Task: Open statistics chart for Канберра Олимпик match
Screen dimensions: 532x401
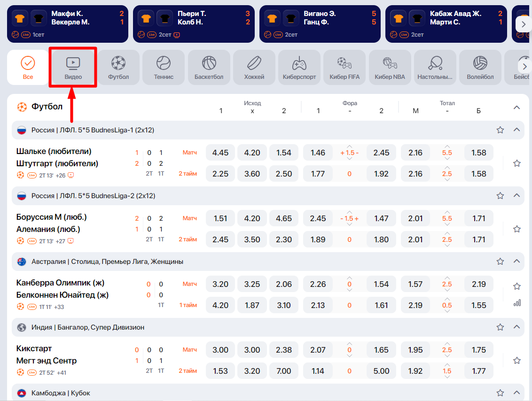Action: pos(517,303)
